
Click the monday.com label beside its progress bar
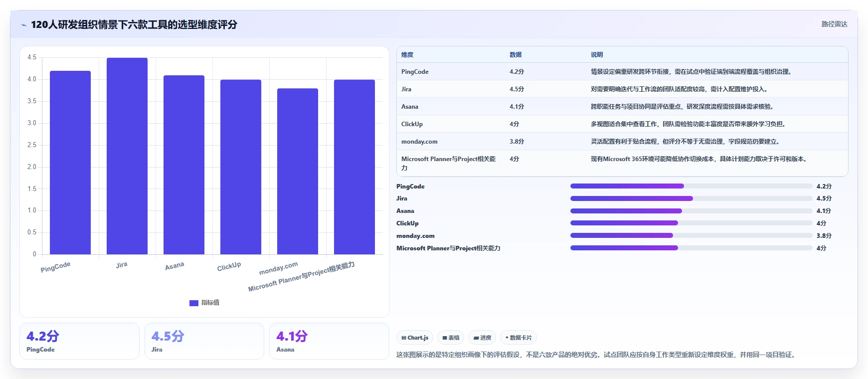[415, 236]
